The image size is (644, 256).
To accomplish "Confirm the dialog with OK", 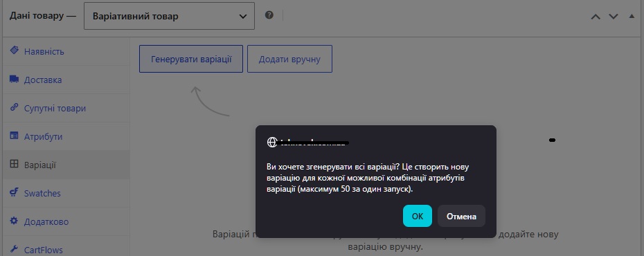I will point(418,216).
